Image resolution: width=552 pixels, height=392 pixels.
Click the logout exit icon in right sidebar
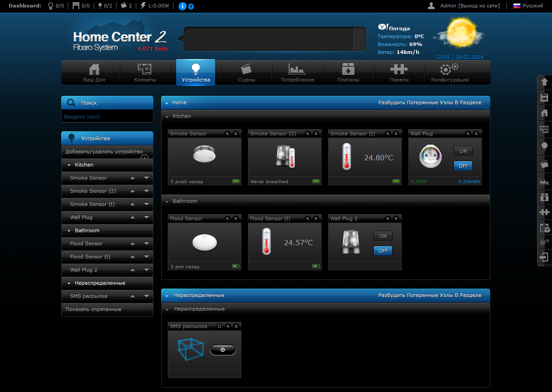[x=544, y=258]
